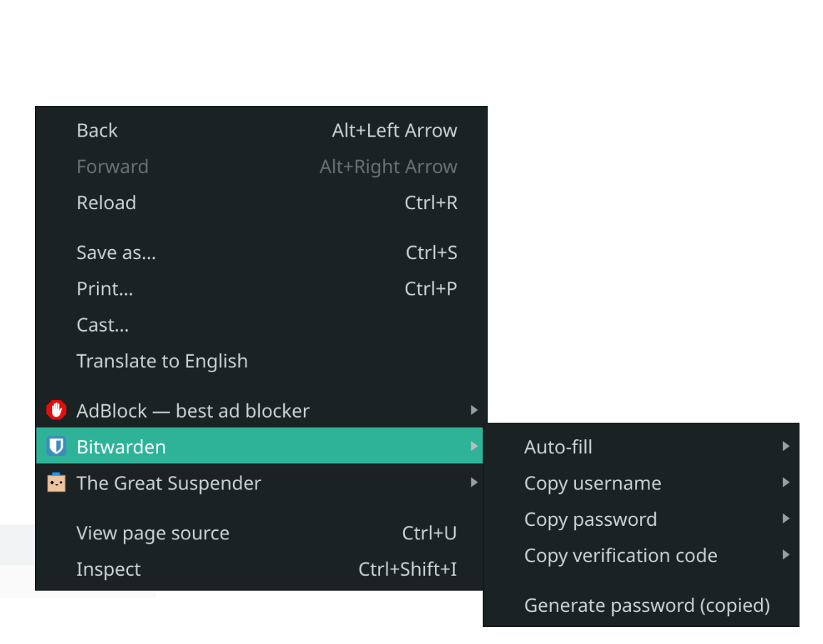Expand the Copy password submenu arrow
823x644 pixels.
786,519
